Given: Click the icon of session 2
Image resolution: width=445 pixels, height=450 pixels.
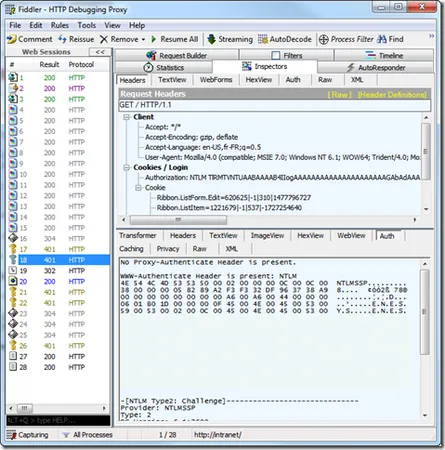Looking at the screenshot, I should 13,88.
